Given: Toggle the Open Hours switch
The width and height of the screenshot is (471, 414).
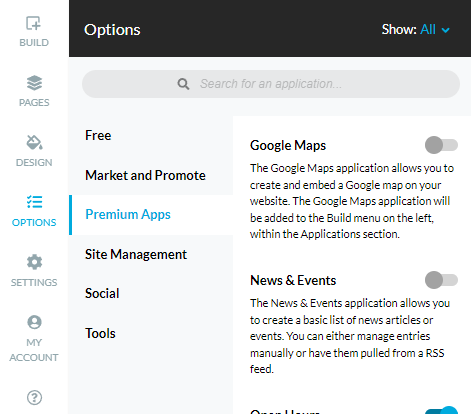Looking at the screenshot, I should (x=442, y=411).
